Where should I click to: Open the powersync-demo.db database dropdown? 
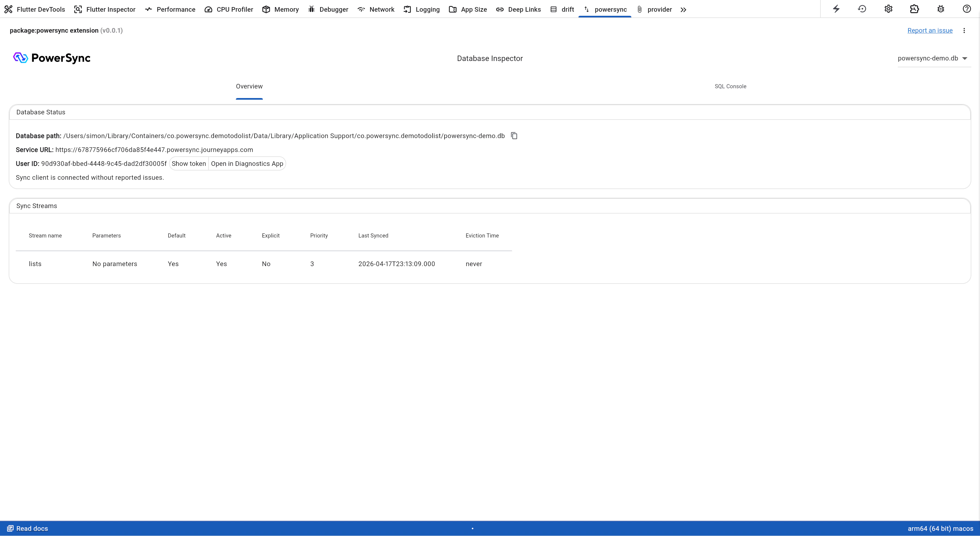[934, 58]
